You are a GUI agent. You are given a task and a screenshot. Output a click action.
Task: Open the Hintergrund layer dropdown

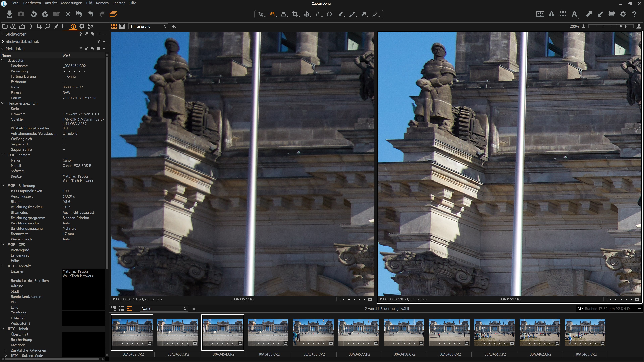tap(148, 26)
